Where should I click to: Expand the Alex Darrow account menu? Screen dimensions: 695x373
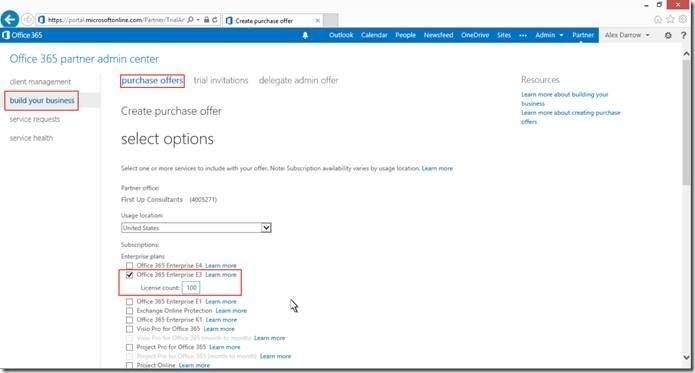(x=627, y=35)
